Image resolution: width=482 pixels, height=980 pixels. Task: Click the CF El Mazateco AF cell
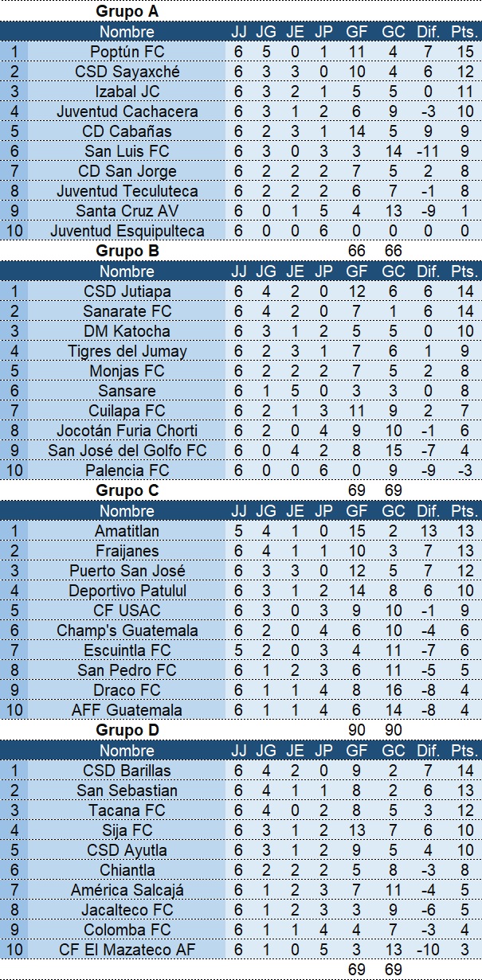pos(127,950)
